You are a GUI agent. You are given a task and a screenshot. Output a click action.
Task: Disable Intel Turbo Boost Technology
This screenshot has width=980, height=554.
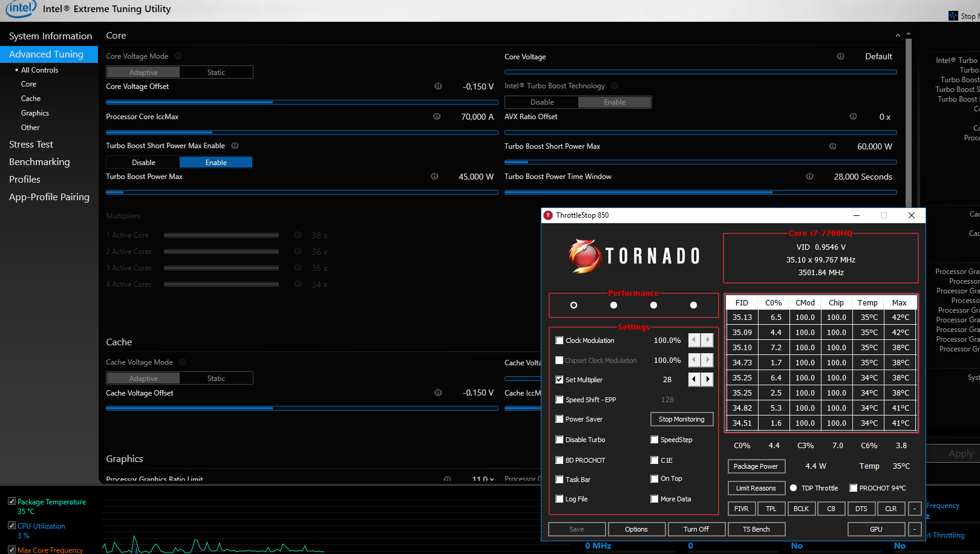(x=542, y=102)
